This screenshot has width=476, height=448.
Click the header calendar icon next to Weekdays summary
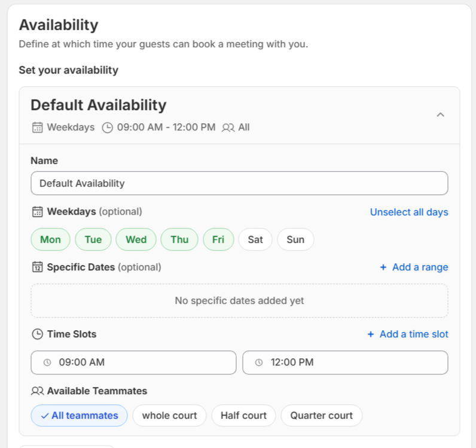[x=37, y=127]
